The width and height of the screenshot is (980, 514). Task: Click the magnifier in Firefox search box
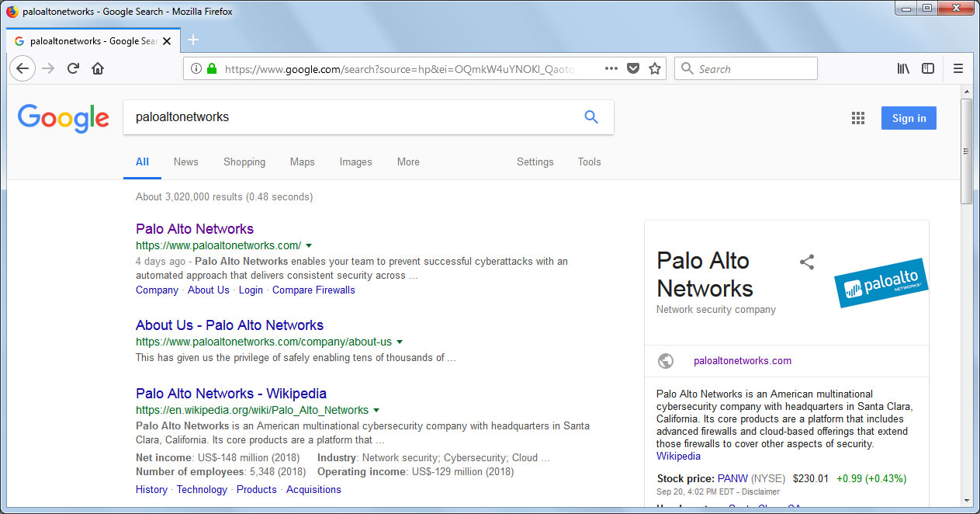687,68
